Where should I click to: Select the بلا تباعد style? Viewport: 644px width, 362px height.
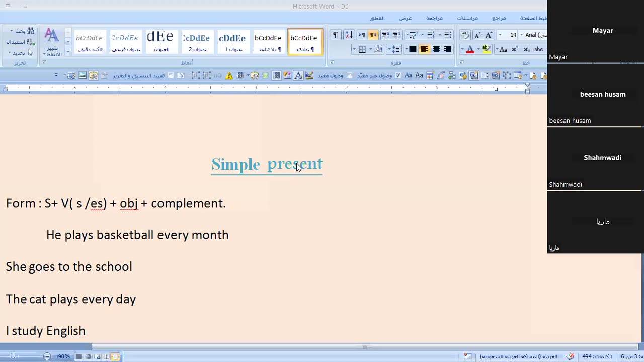(x=269, y=42)
